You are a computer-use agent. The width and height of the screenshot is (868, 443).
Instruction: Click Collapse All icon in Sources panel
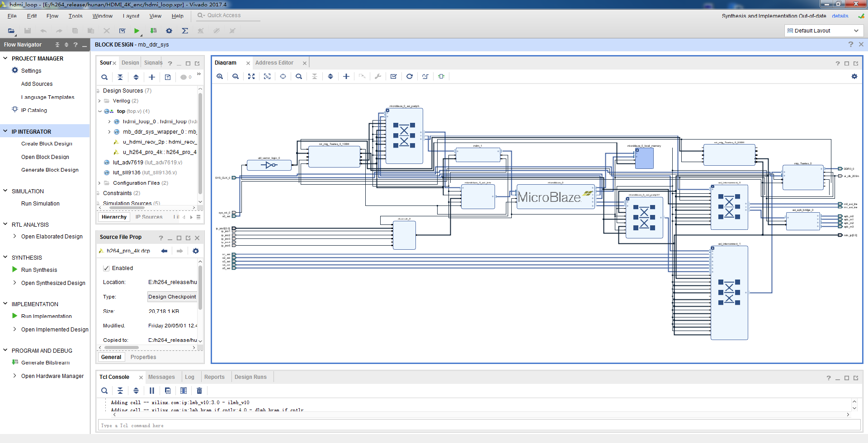pos(120,77)
